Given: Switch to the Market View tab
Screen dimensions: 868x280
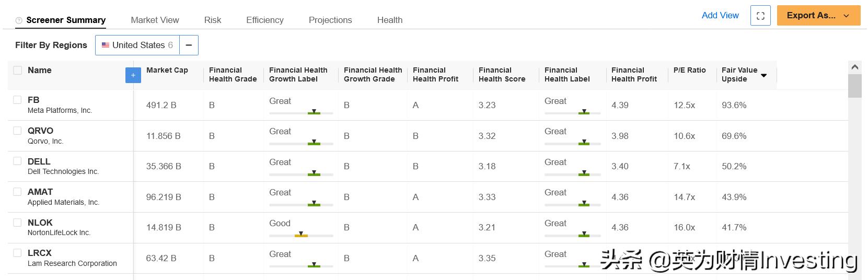Looking at the screenshot, I should [155, 20].
